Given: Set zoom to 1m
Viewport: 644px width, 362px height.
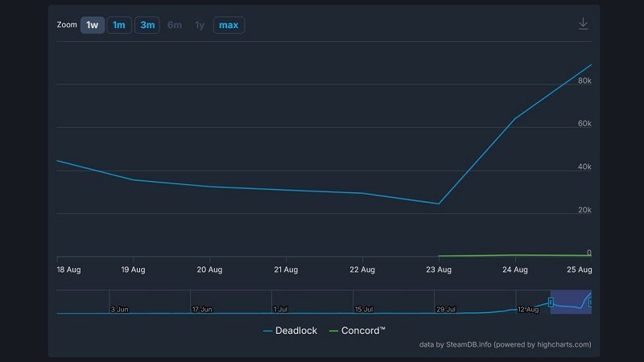Looking at the screenshot, I should click(x=119, y=25).
